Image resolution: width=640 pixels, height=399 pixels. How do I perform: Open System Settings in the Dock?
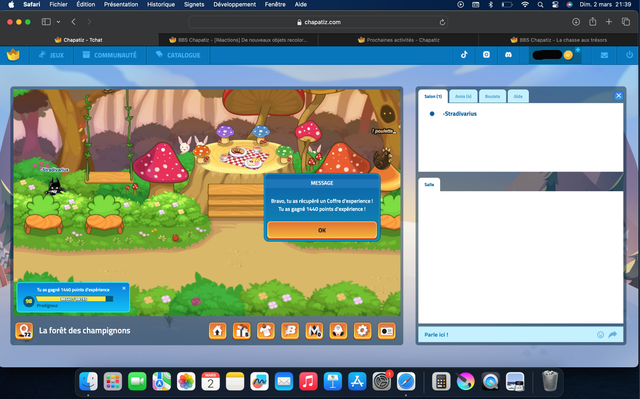(382, 382)
